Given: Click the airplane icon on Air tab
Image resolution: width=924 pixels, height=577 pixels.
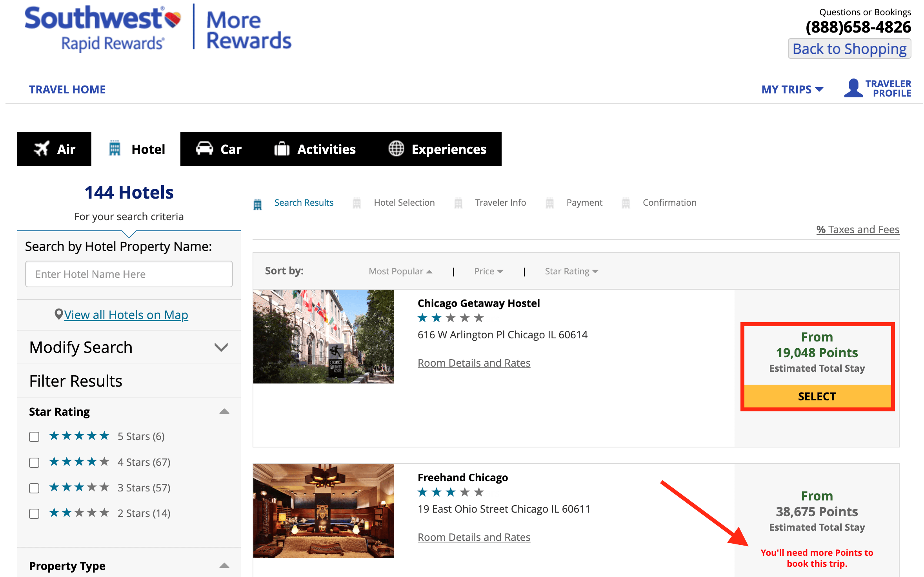Looking at the screenshot, I should [x=42, y=149].
